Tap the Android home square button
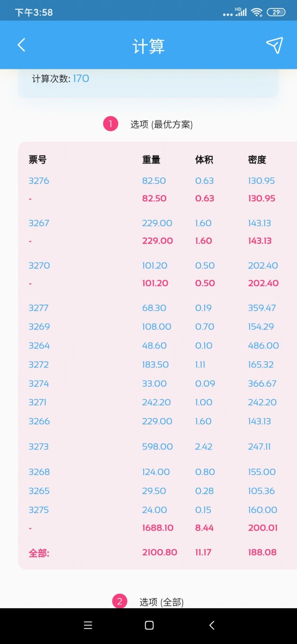The image size is (297, 644). point(149,625)
